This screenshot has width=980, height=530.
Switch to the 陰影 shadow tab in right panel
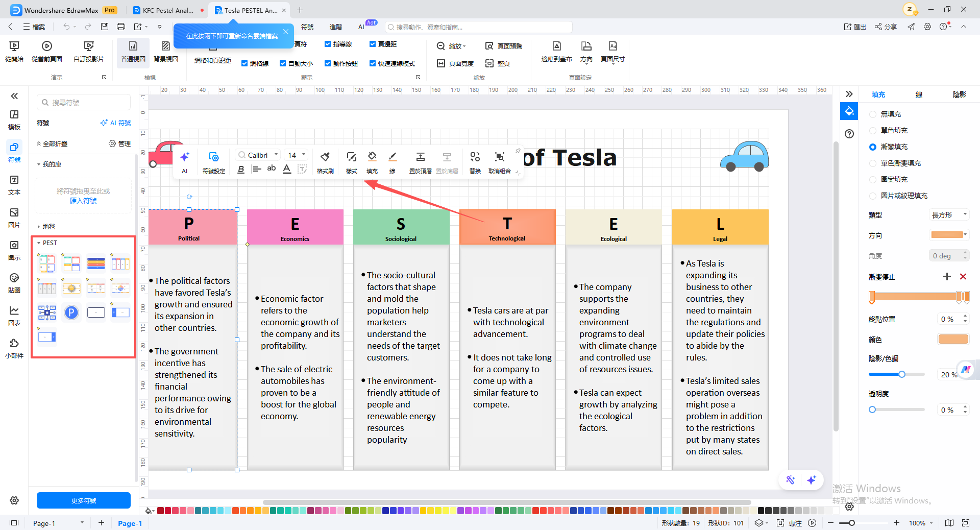(960, 94)
